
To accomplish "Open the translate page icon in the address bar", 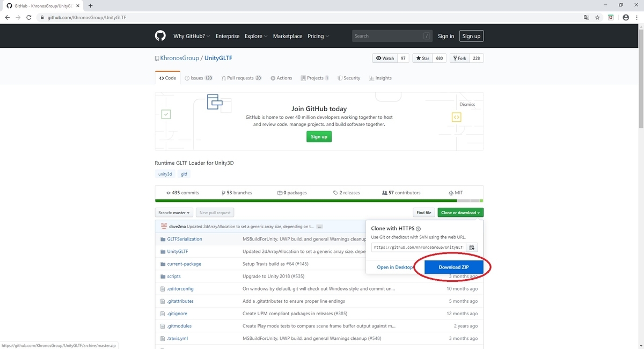I will pos(587,17).
